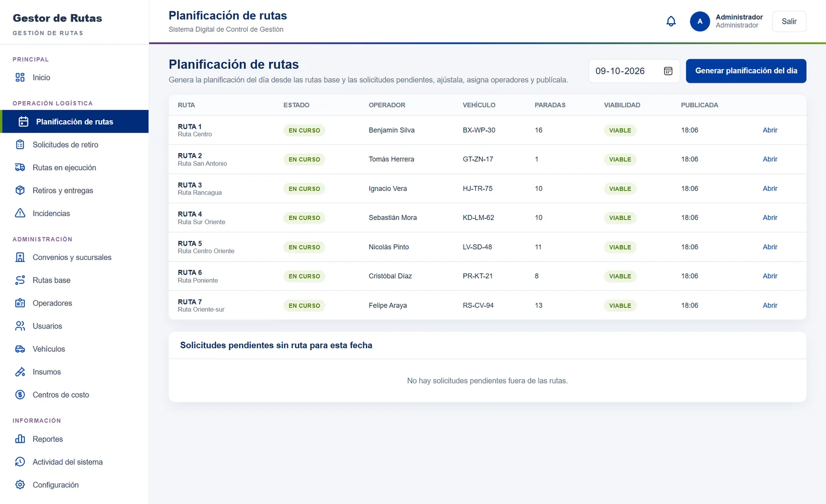Click the Actividad del sistema history icon

coord(20,462)
